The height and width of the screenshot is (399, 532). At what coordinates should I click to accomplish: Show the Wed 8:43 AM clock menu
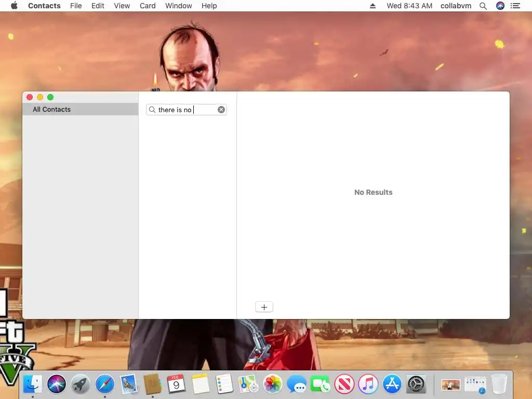coord(409,6)
